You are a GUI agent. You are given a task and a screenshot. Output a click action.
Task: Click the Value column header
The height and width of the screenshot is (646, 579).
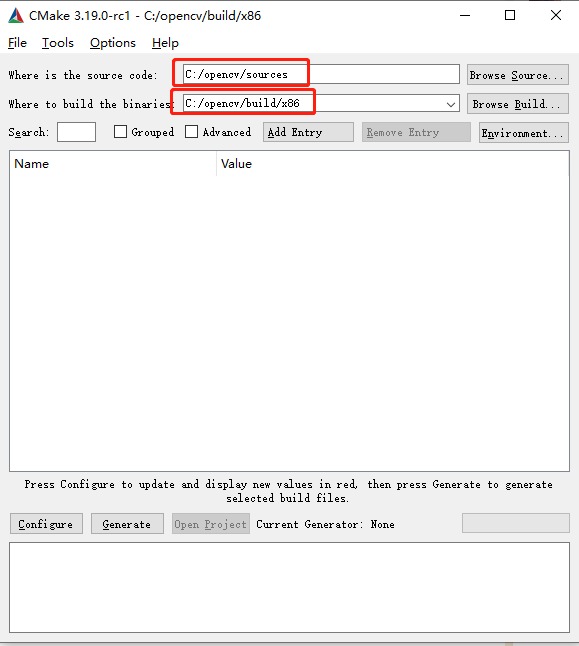pyautogui.click(x=393, y=164)
